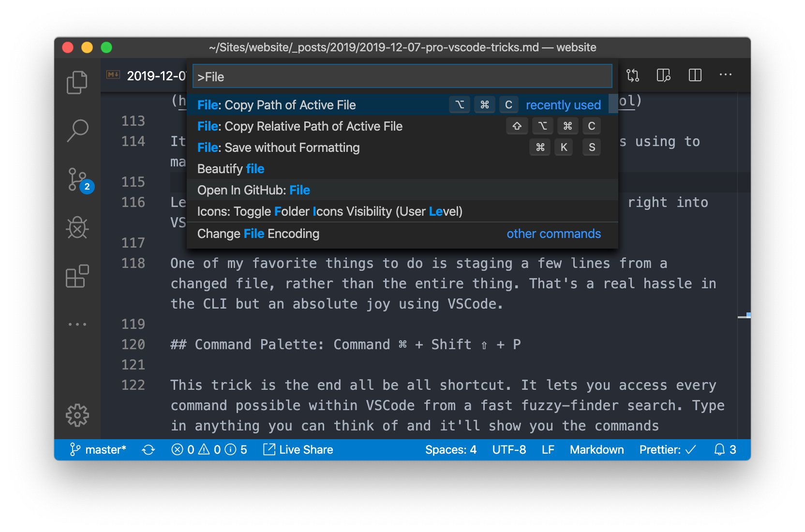
Task: Click line number 120 in gutter
Action: (133, 344)
